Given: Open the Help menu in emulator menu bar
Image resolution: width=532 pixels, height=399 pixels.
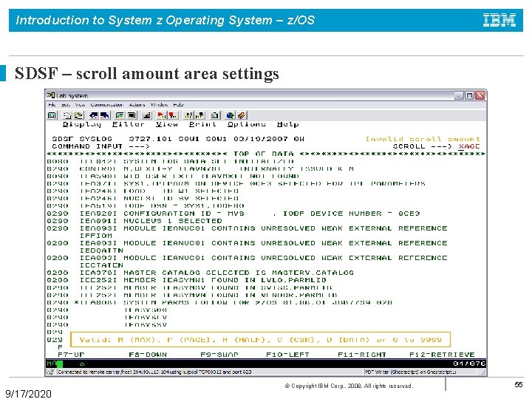Looking at the screenshot, I should [178, 105].
